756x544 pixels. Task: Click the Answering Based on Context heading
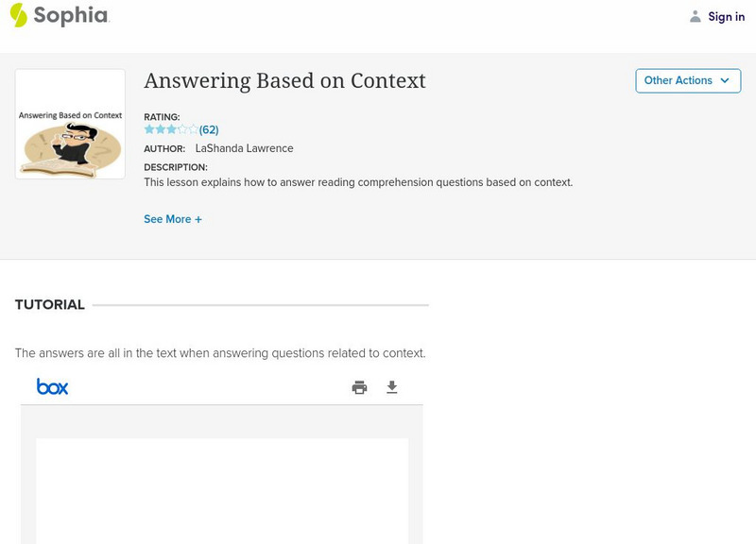[x=284, y=81]
